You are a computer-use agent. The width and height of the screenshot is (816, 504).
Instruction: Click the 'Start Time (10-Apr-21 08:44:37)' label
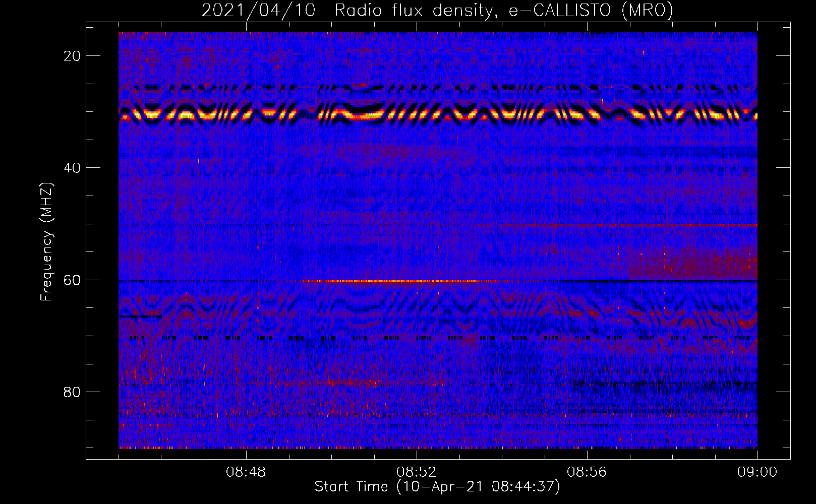click(x=437, y=487)
